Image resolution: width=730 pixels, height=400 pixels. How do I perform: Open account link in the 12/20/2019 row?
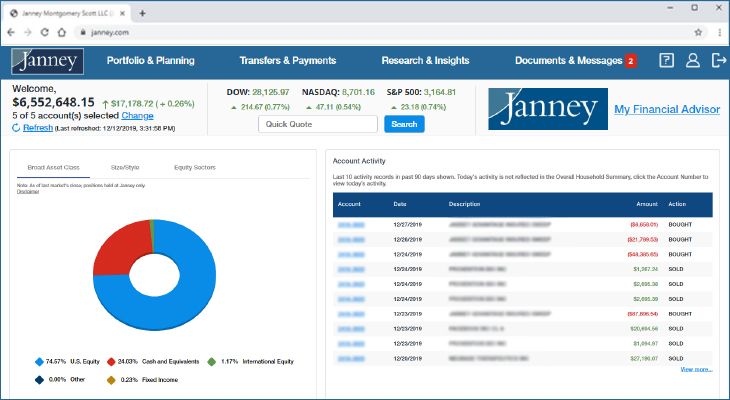[x=351, y=359]
